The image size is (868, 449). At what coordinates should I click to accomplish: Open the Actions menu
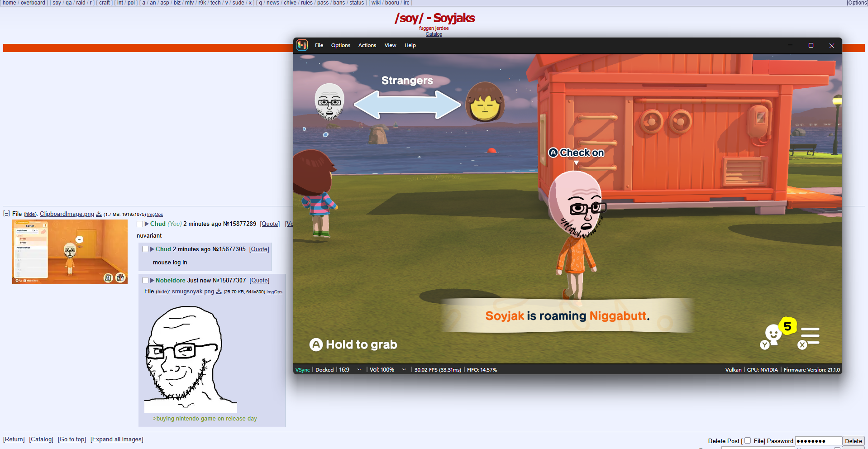click(x=367, y=45)
